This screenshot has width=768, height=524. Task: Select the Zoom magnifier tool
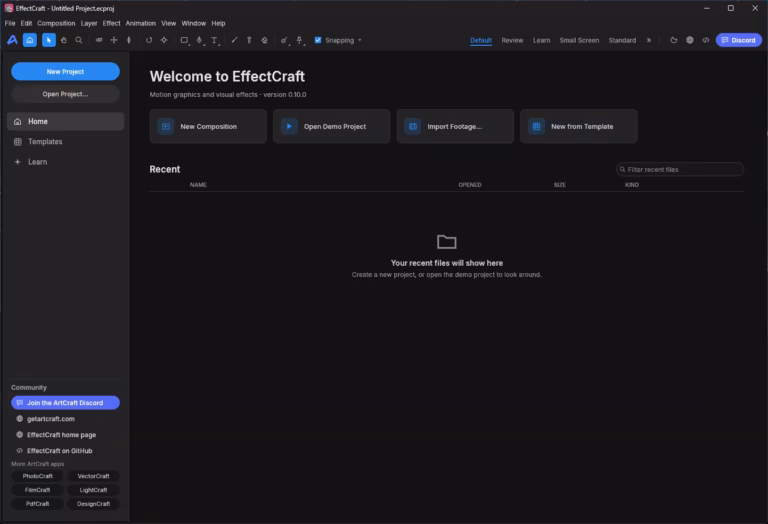(x=79, y=40)
